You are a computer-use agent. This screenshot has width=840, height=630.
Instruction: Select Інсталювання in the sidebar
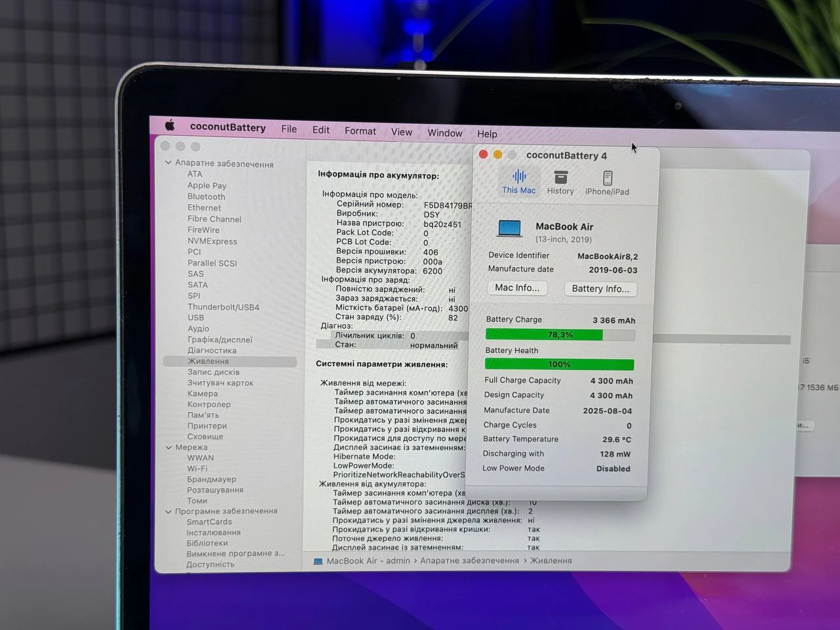coord(213,532)
